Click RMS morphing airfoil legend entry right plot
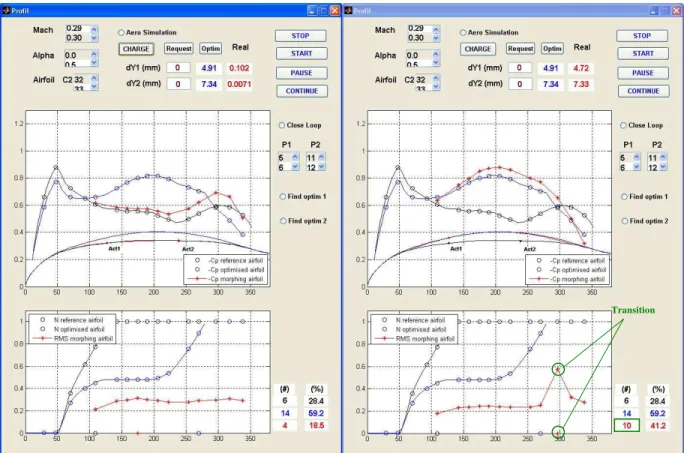This screenshot has width=684, height=453. (x=414, y=339)
